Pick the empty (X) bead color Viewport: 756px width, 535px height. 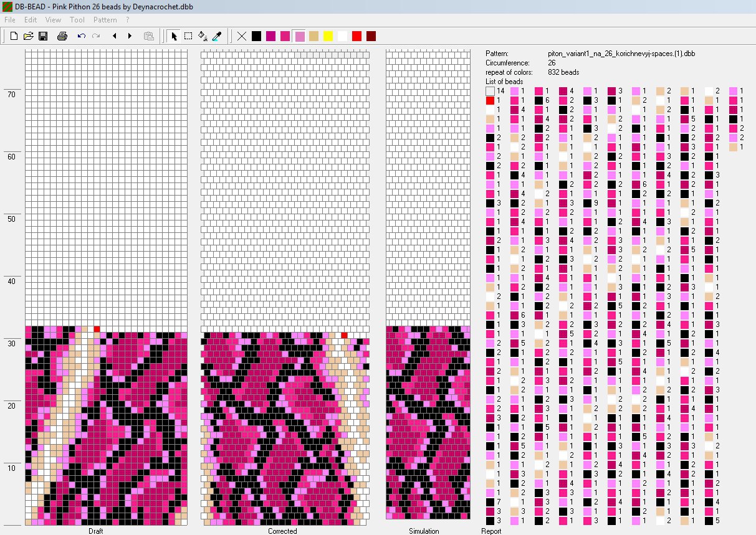point(242,36)
